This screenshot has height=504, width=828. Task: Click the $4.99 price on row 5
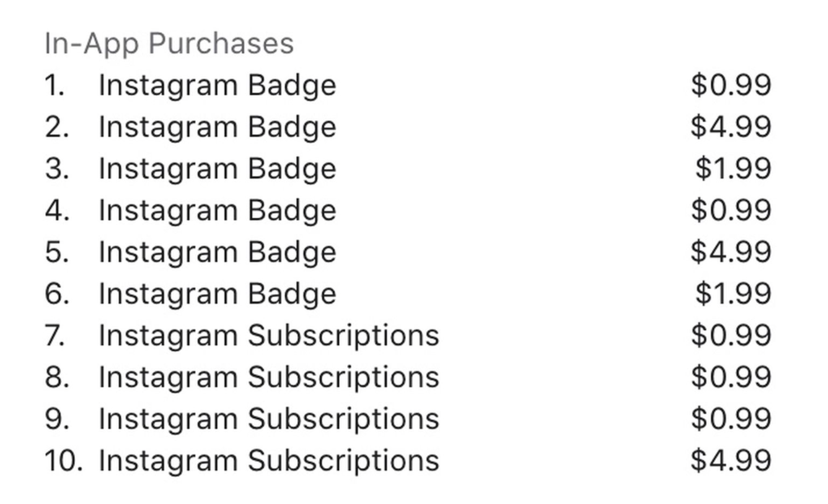[x=731, y=252]
